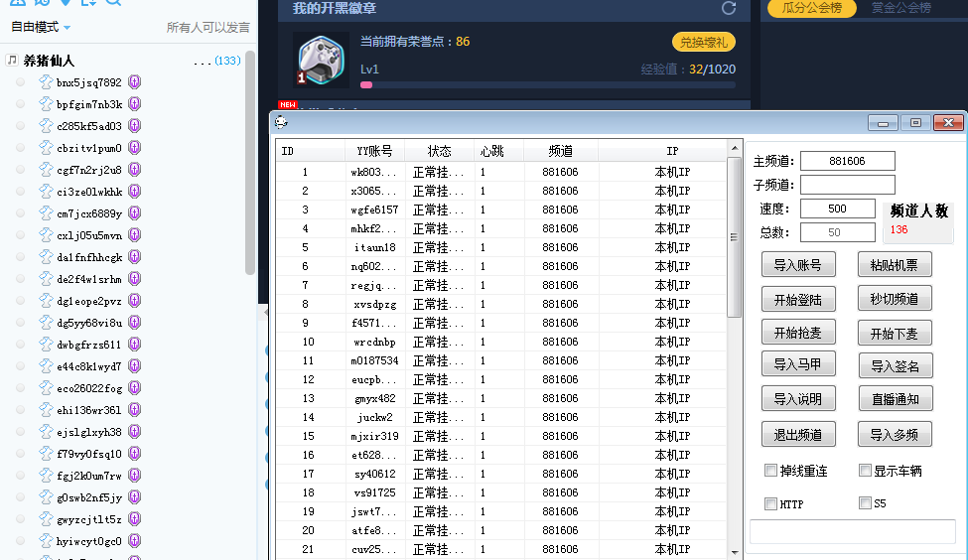Click avatar icon for g0swb2nf5jy
968x560 pixels.
click(46, 497)
